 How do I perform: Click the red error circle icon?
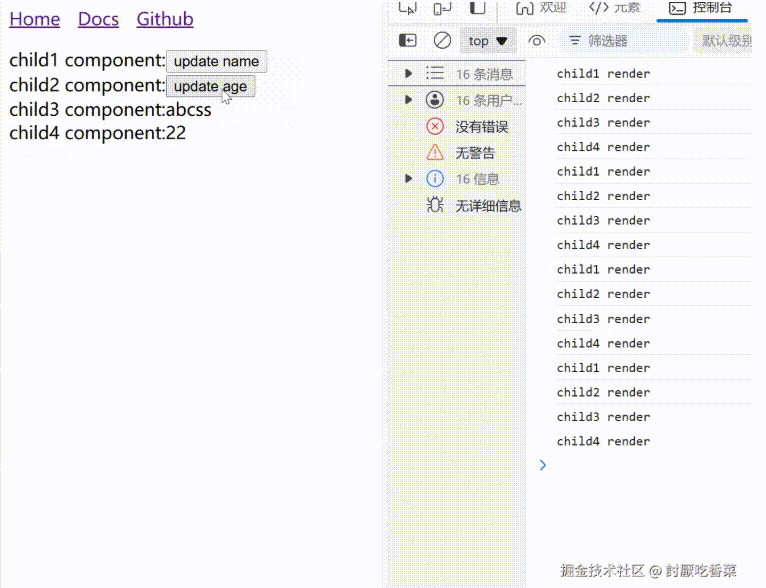tap(435, 126)
